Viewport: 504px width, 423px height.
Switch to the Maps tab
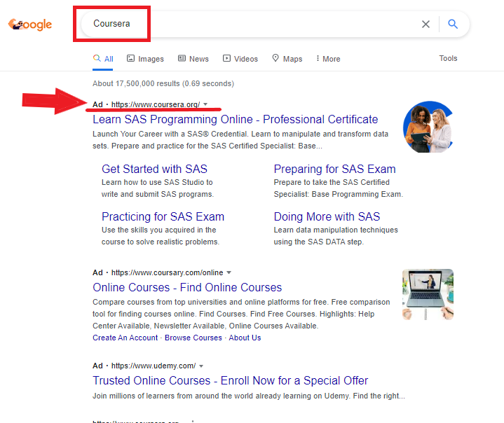click(287, 59)
